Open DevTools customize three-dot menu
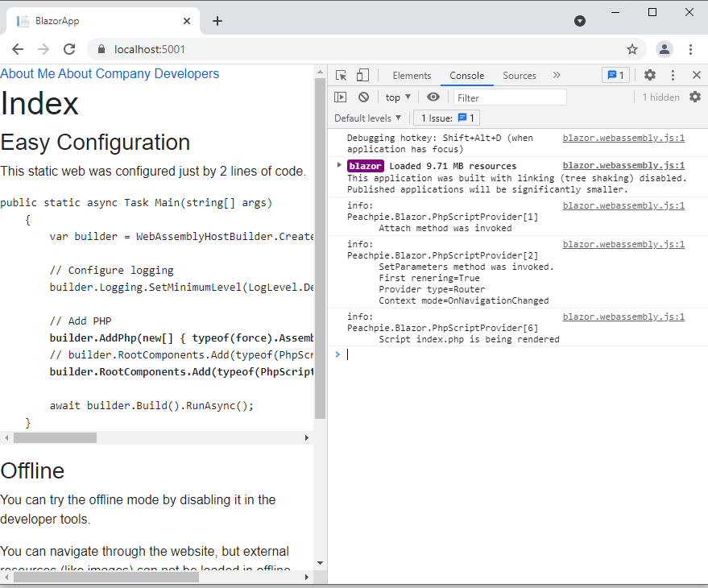The width and height of the screenshot is (708, 588). coord(673,75)
